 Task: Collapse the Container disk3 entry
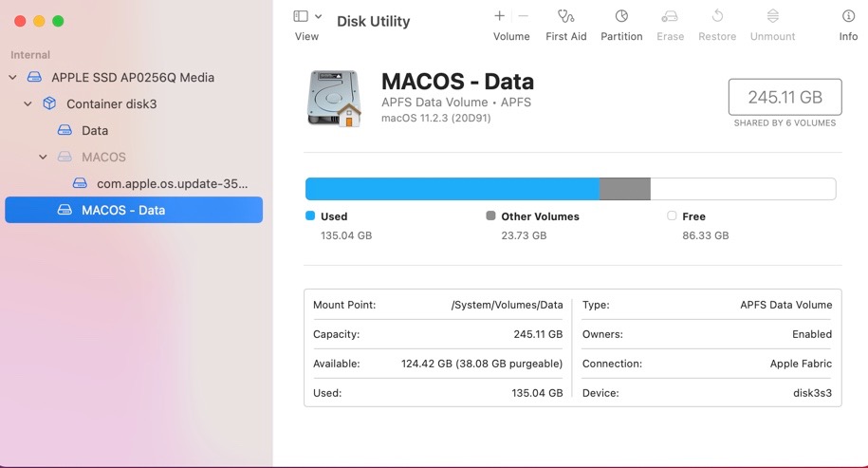[28, 104]
